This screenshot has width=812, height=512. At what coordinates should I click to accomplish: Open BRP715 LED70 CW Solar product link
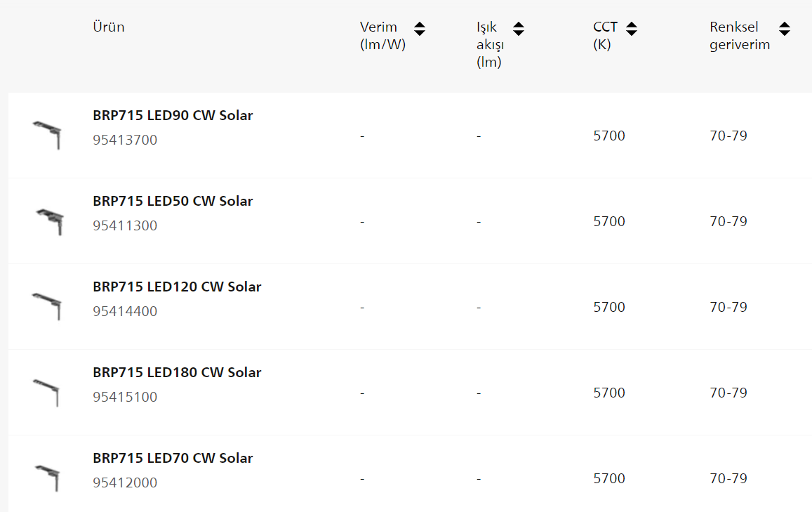(173, 458)
